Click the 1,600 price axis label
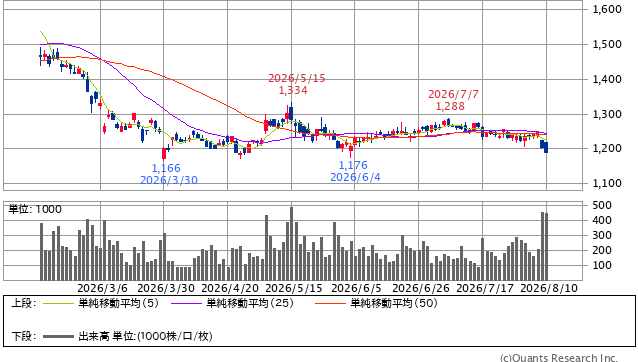The image size is (638, 362). click(x=607, y=9)
